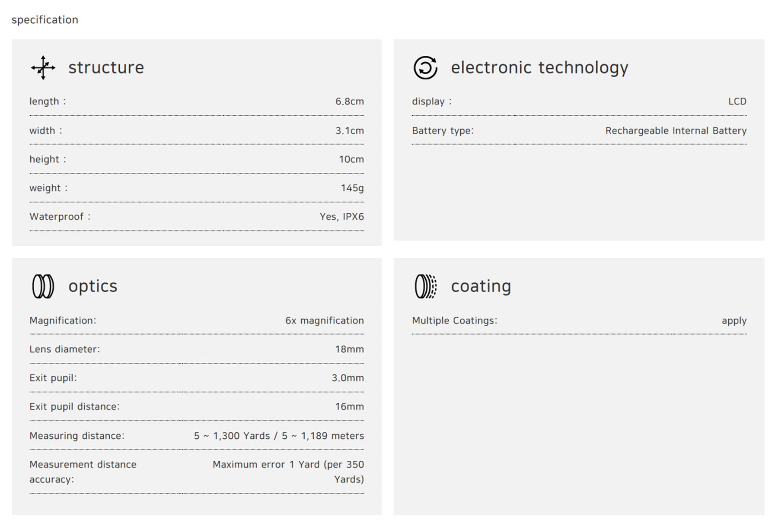Click the 'specification' page heading
Image resolution: width=778 pixels, height=532 pixels.
coord(45,20)
